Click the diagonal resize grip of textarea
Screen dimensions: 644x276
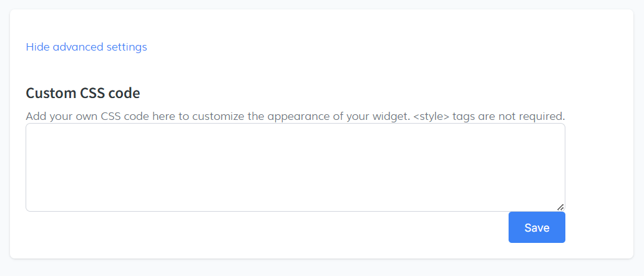(560, 207)
